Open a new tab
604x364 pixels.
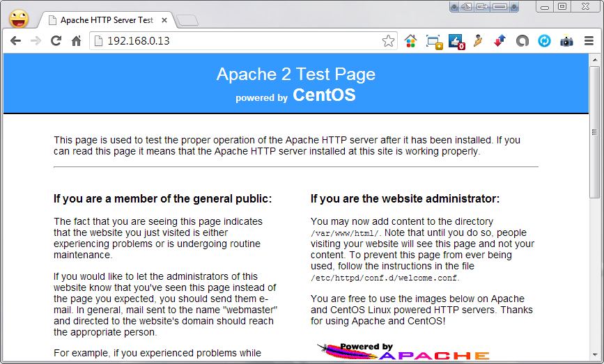(187, 20)
